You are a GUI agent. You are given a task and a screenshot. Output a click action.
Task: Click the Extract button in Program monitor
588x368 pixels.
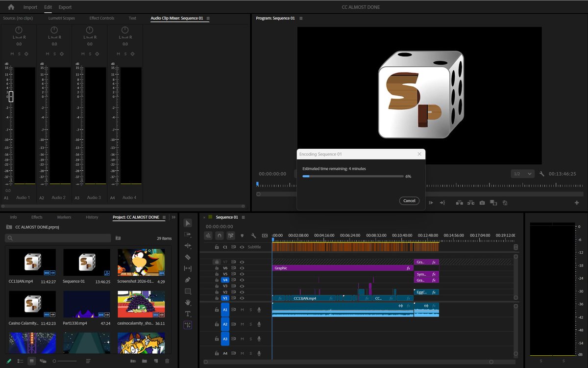(x=471, y=203)
